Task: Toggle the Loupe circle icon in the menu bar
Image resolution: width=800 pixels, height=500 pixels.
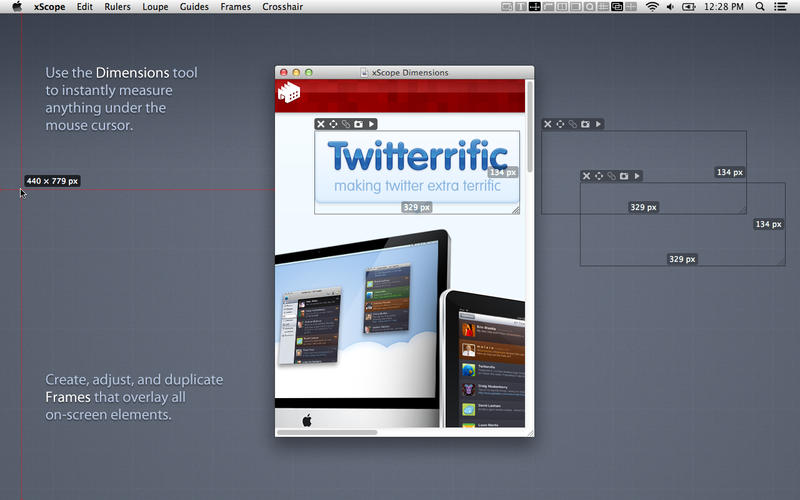Action: [x=589, y=7]
